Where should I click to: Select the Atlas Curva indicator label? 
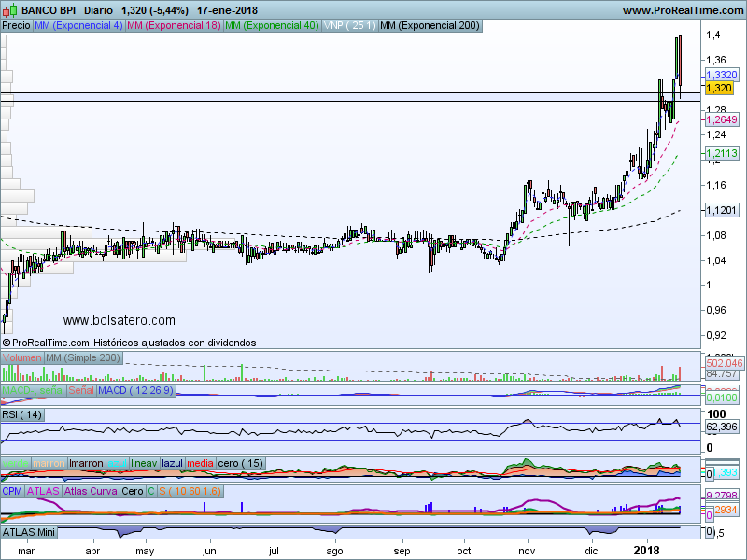pyautogui.click(x=92, y=490)
